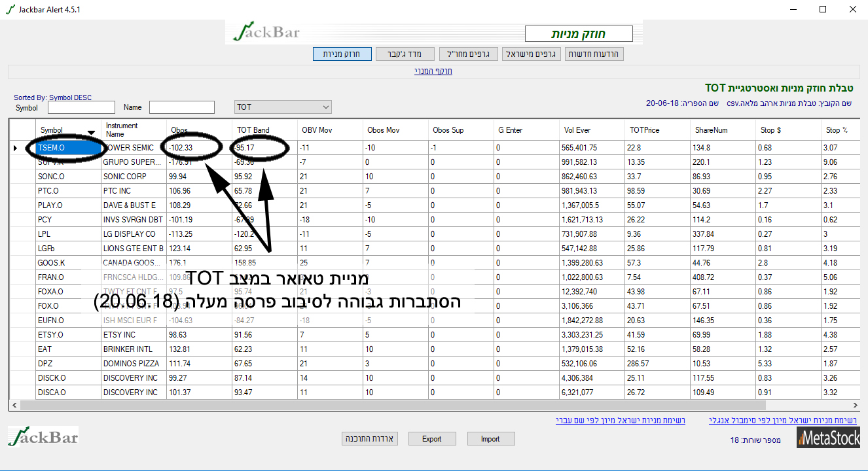Select the PCY symbol cell
Viewport: 868px width, 471px height.
[x=68, y=220]
